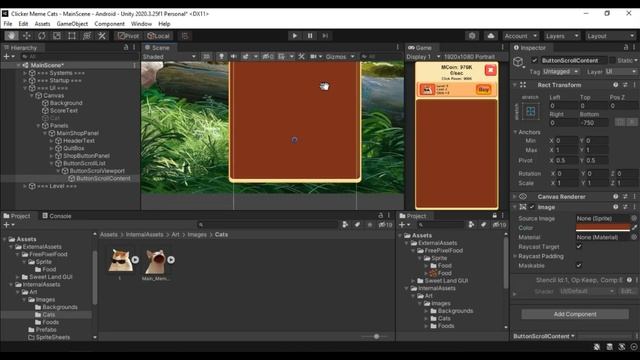Collapse the Canvas node in Hierarchy
The width and height of the screenshot is (640, 360).
pyautogui.click(x=31, y=96)
